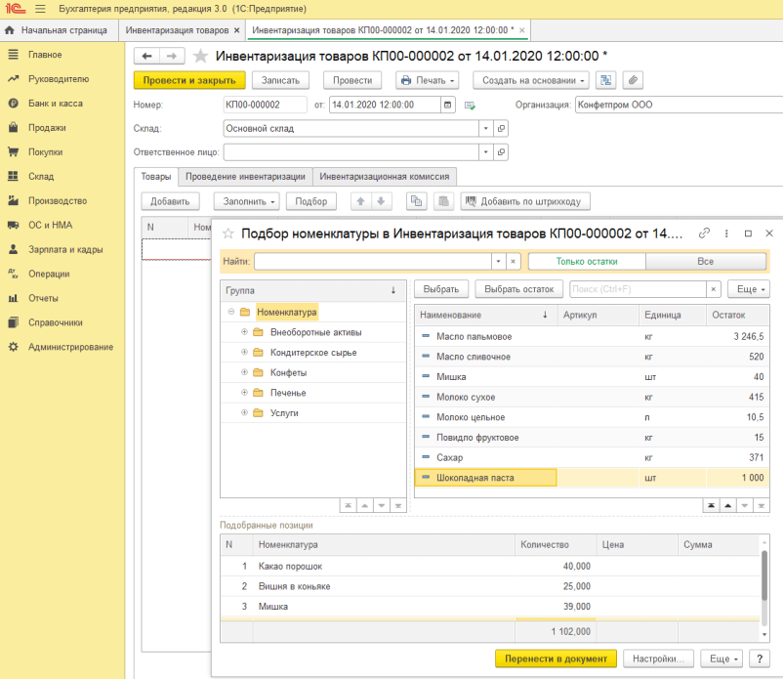Select the Шоколадная паста row
The height and width of the screenshot is (680, 784).
[x=592, y=478]
